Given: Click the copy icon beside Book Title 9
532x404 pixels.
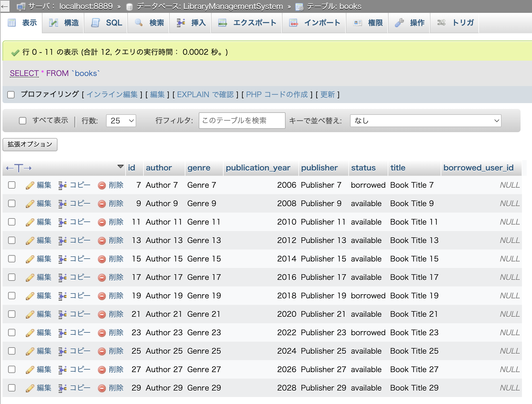Looking at the screenshot, I should coord(63,203).
